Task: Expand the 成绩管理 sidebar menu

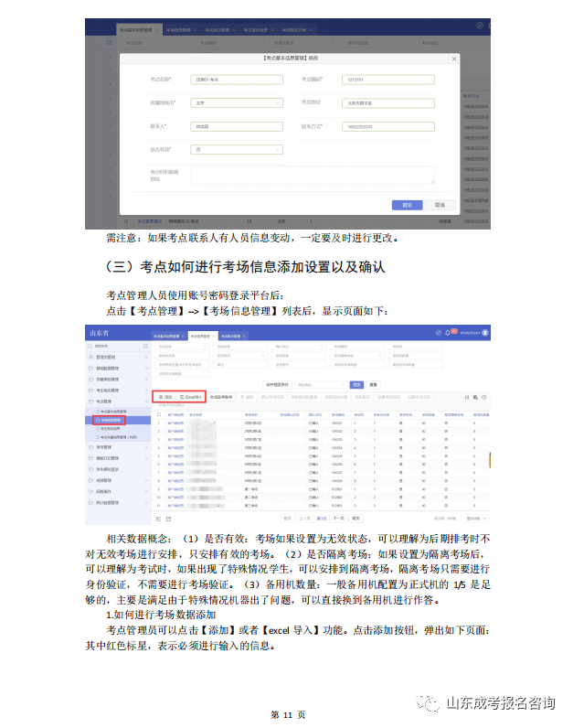Action: click(118, 480)
